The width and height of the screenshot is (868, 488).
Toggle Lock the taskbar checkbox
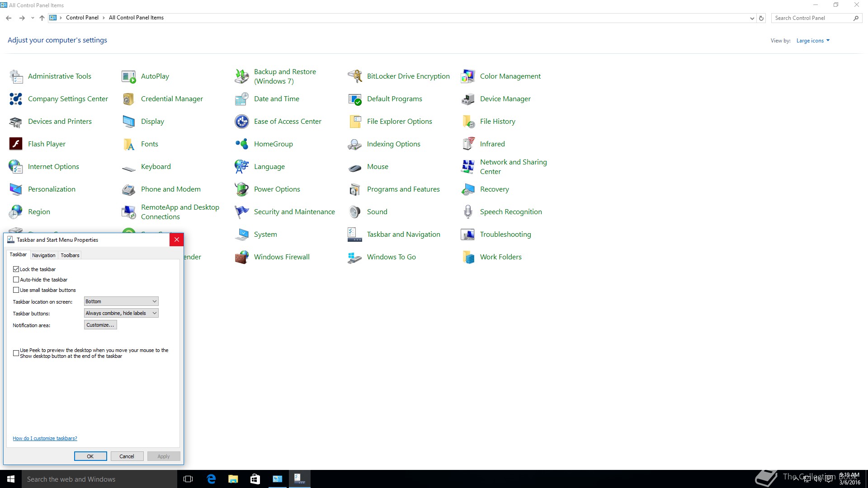(16, 269)
